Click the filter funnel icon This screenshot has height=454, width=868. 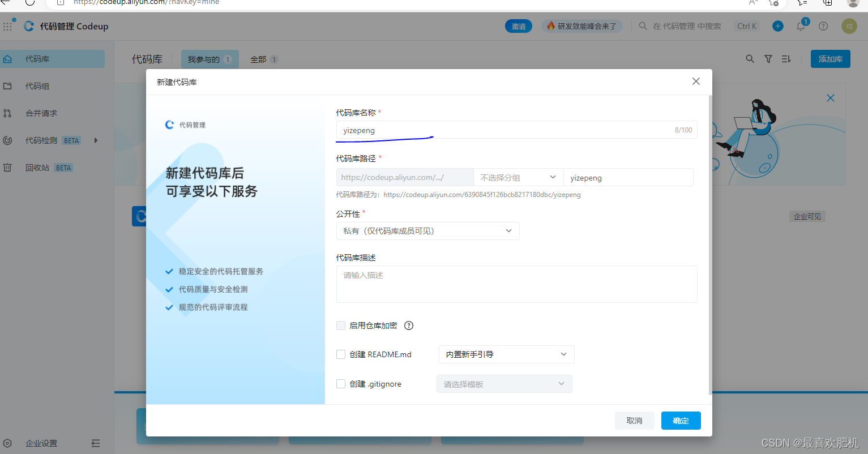pos(768,59)
